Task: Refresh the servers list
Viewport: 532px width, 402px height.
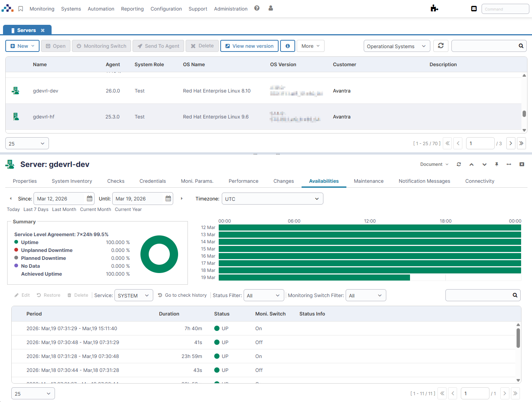Action: (441, 46)
